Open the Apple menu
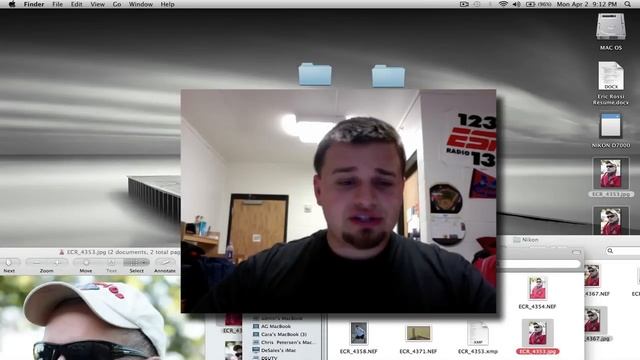640x360 pixels. click(12, 4)
